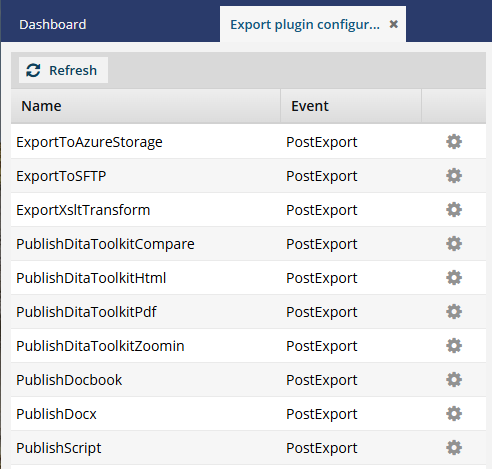
Task: Click PostExport event in PublishScript row
Action: (x=322, y=448)
